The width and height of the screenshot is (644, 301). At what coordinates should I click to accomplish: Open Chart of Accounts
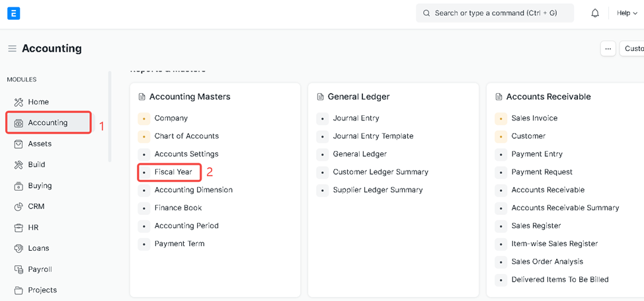point(186,136)
